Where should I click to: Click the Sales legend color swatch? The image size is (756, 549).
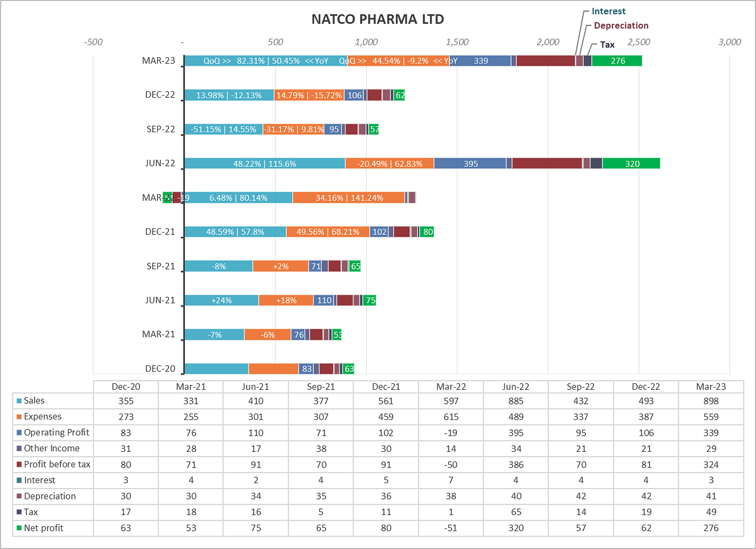[19, 401]
